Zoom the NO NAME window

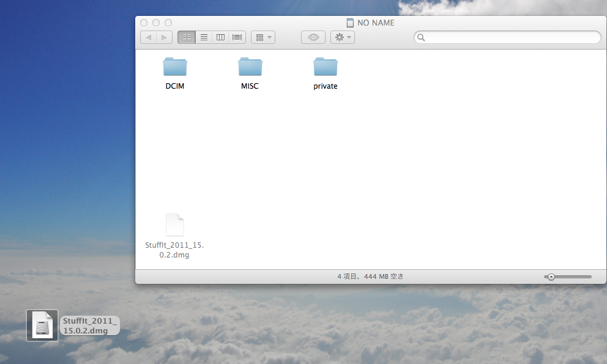point(168,23)
